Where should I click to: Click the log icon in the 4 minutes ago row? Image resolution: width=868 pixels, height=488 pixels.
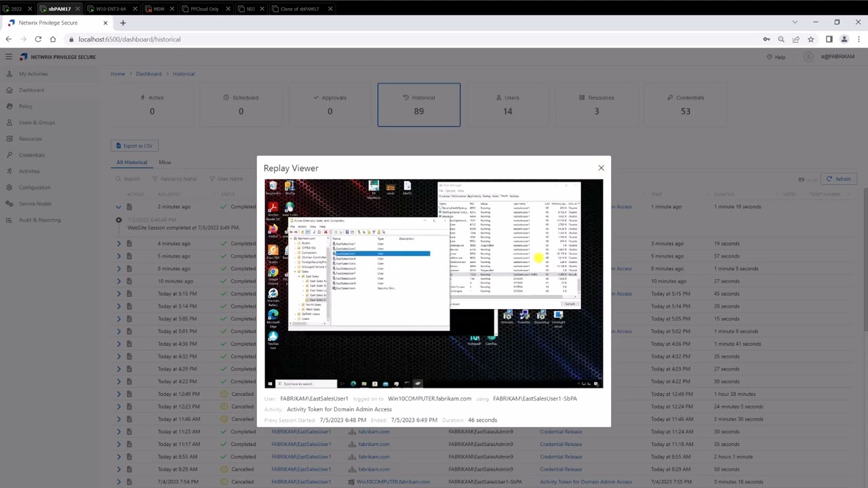coord(129,243)
